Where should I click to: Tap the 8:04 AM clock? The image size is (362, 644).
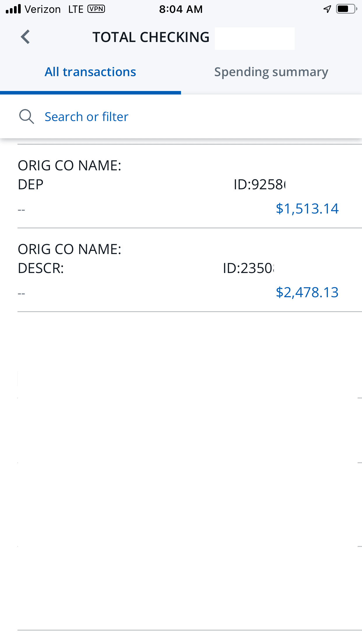pos(181,9)
